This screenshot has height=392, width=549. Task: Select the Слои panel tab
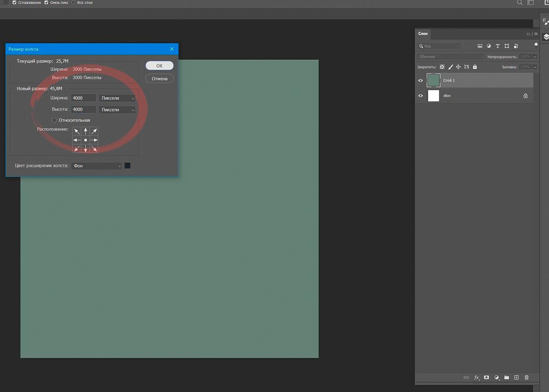point(423,34)
